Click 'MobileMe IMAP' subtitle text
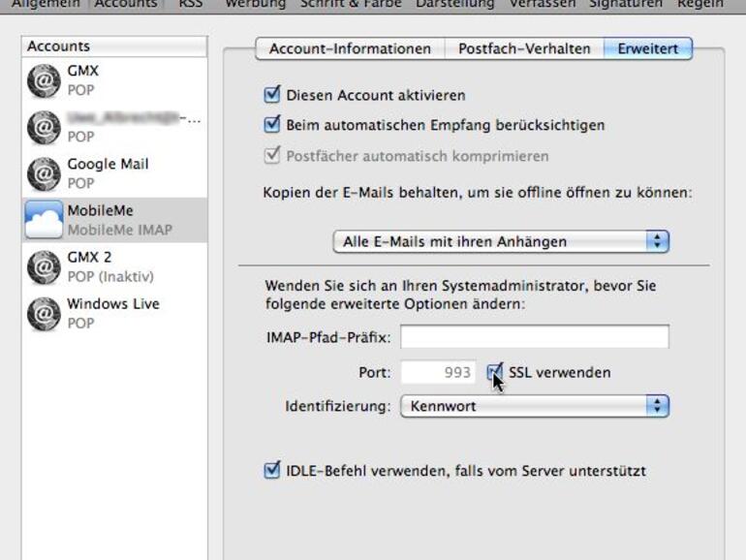This screenshot has height=560, width=746. (120, 231)
